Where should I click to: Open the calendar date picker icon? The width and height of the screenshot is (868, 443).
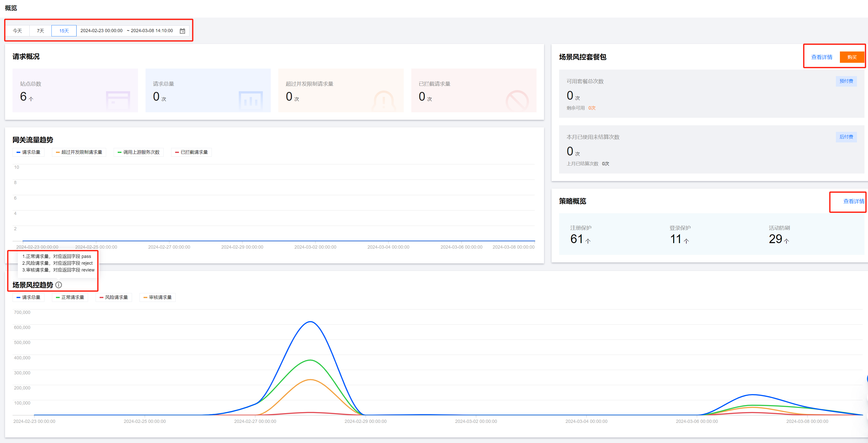click(x=182, y=31)
